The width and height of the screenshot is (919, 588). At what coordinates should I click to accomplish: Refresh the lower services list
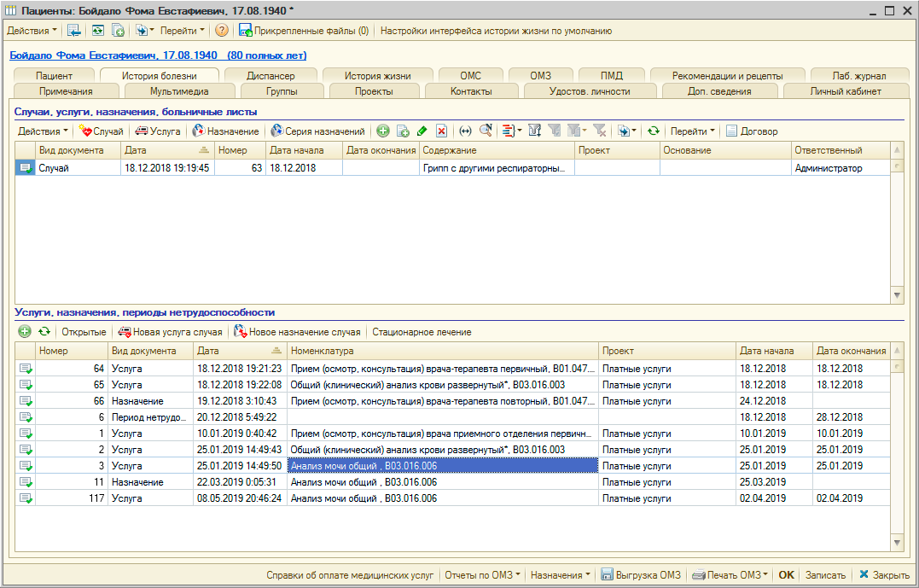point(44,332)
